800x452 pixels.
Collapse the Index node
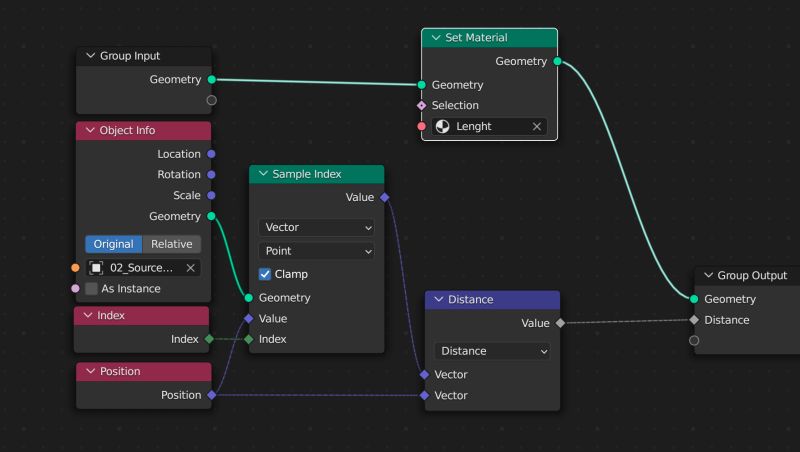88,315
